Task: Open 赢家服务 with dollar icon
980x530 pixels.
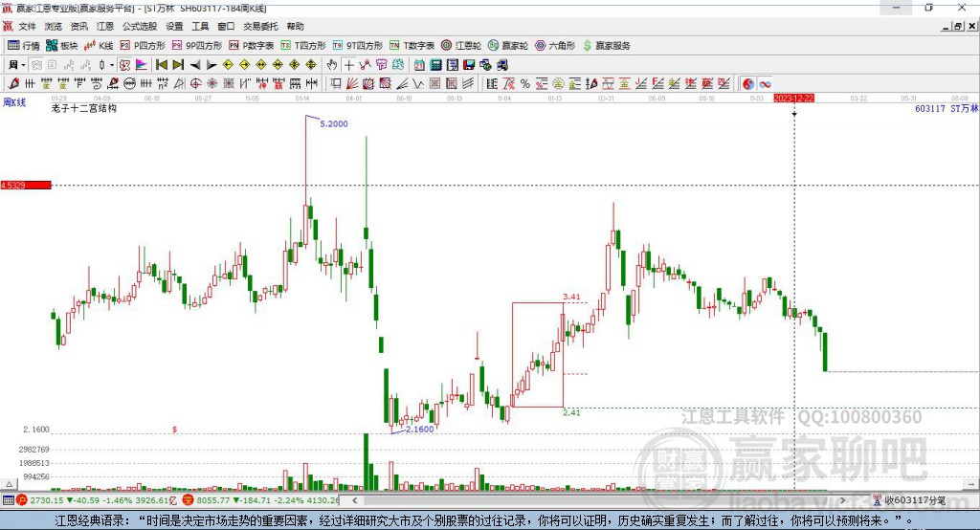Action: click(x=607, y=46)
